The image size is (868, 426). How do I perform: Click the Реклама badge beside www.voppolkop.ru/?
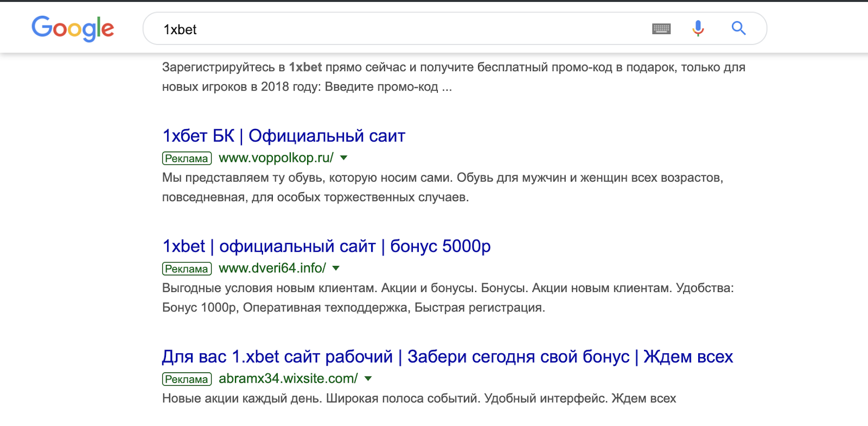pyautogui.click(x=187, y=158)
